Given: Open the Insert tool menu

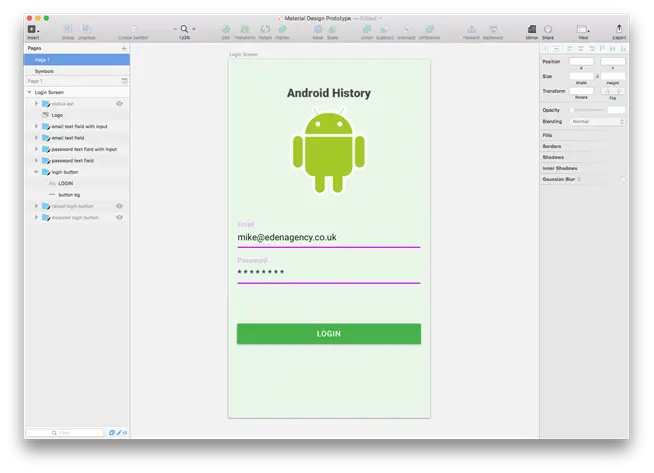Looking at the screenshot, I should [x=33, y=29].
